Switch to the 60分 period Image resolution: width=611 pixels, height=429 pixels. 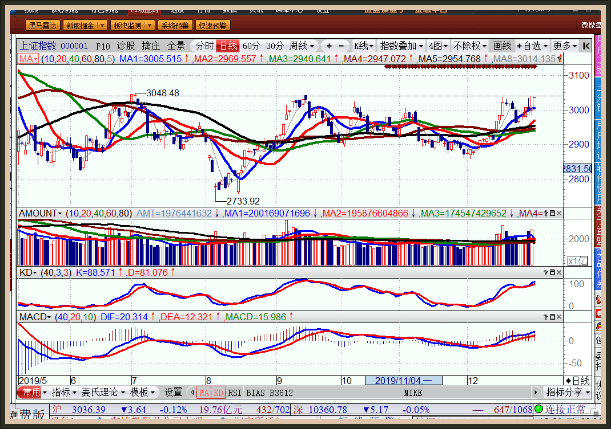point(251,46)
